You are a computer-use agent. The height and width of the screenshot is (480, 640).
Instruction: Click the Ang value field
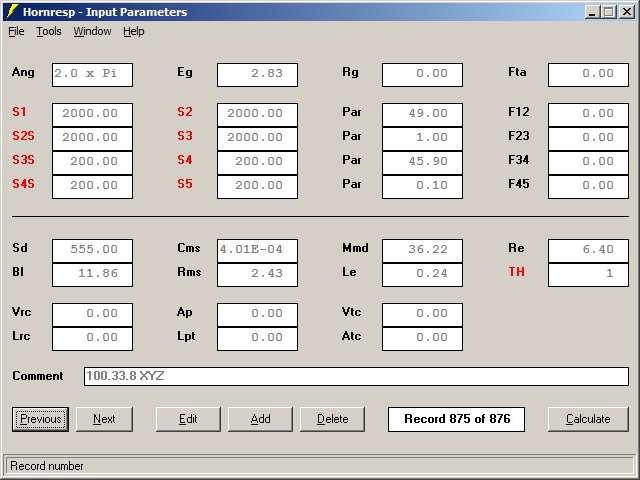coord(92,74)
